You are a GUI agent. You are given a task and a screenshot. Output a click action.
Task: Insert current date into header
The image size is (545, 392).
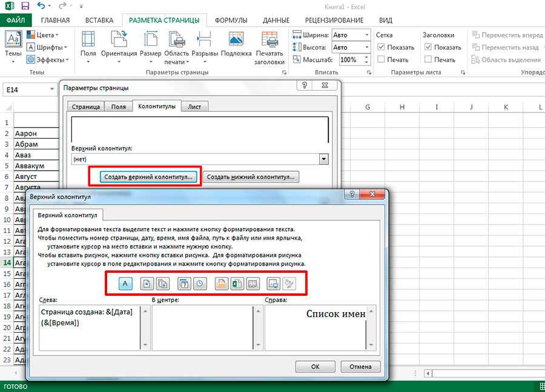tap(185, 283)
